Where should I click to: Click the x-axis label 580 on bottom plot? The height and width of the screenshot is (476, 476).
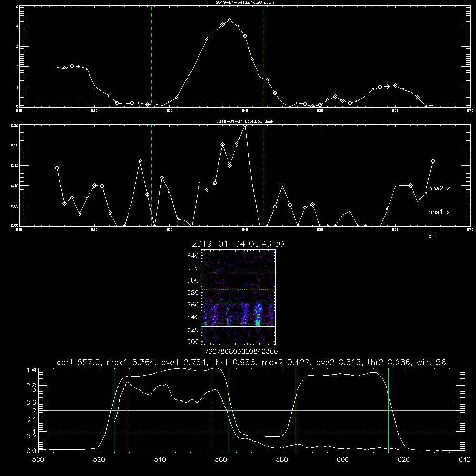[282, 460]
